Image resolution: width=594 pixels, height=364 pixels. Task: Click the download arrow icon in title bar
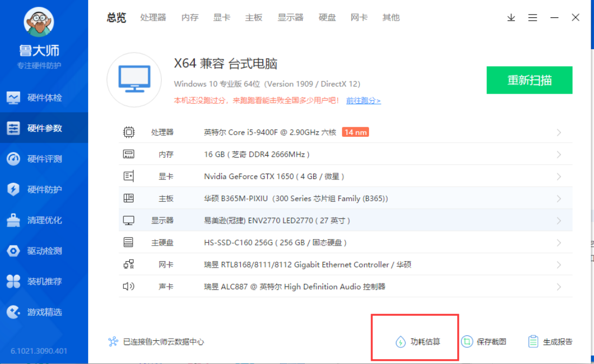[x=511, y=18]
